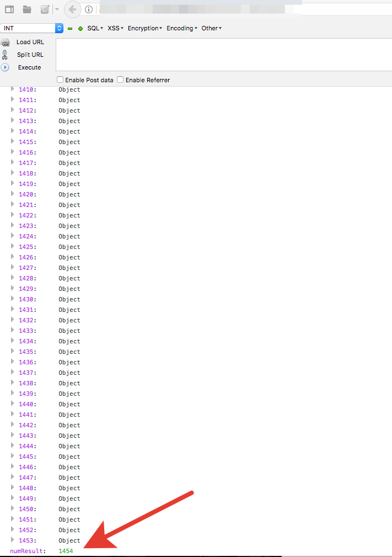Screen dimensions: 392x557
Task: Click the green plus icon in HackBar
Action: click(x=80, y=28)
